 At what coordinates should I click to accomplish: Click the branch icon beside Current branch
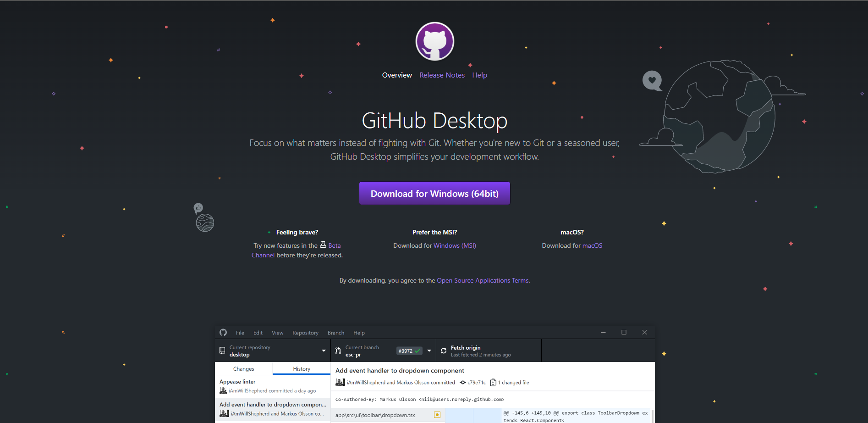point(338,351)
